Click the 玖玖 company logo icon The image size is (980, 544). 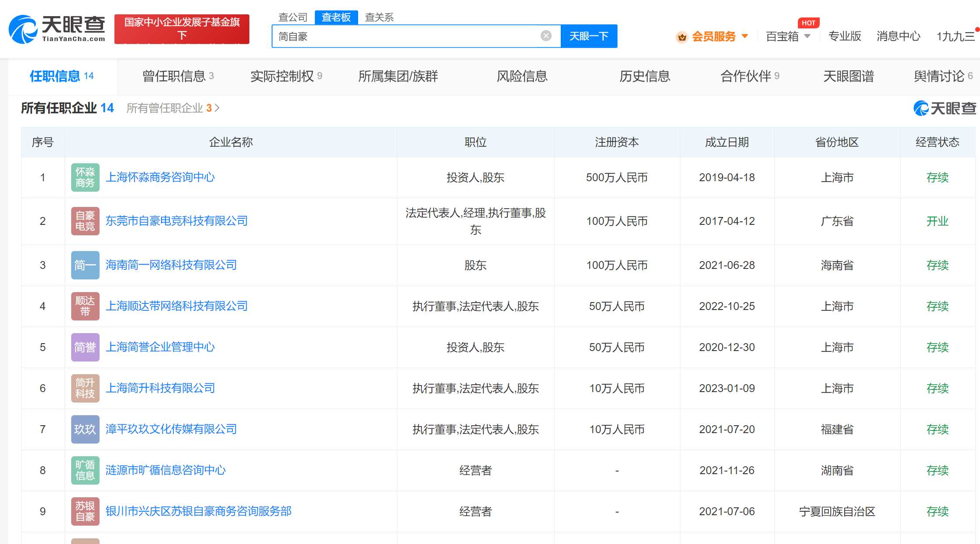(85, 429)
